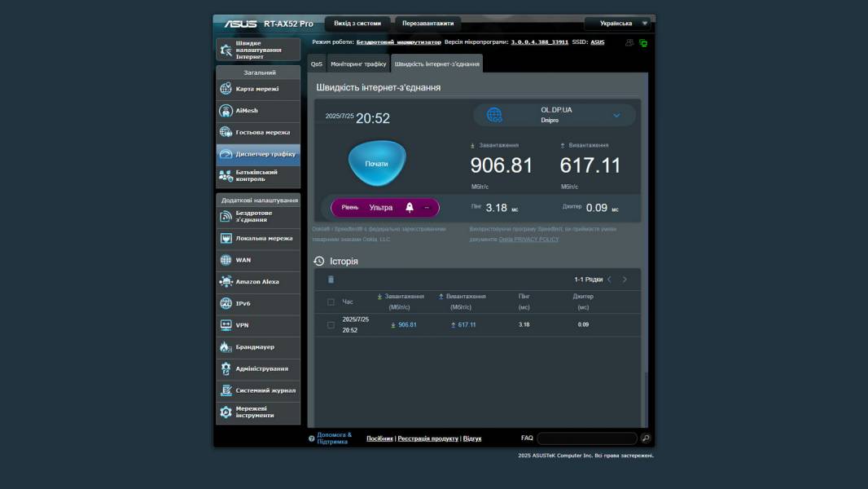Click the green network status icon
868x489 pixels.
[643, 43]
